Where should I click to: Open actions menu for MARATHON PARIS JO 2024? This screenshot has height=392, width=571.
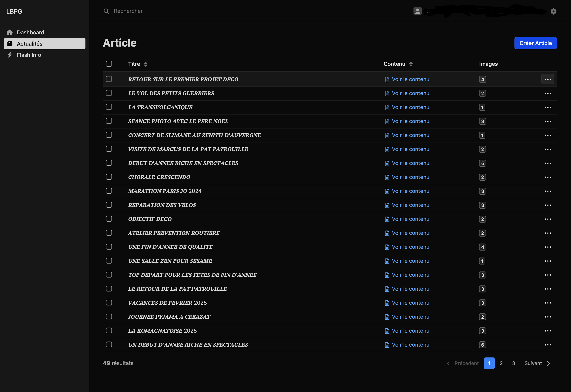[548, 191]
